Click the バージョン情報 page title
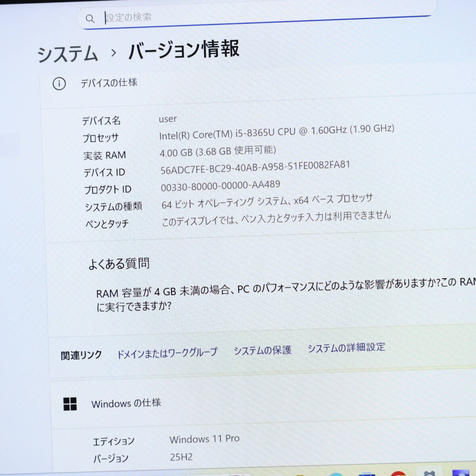The height and width of the screenshot is (476, 476). (184, 50)
